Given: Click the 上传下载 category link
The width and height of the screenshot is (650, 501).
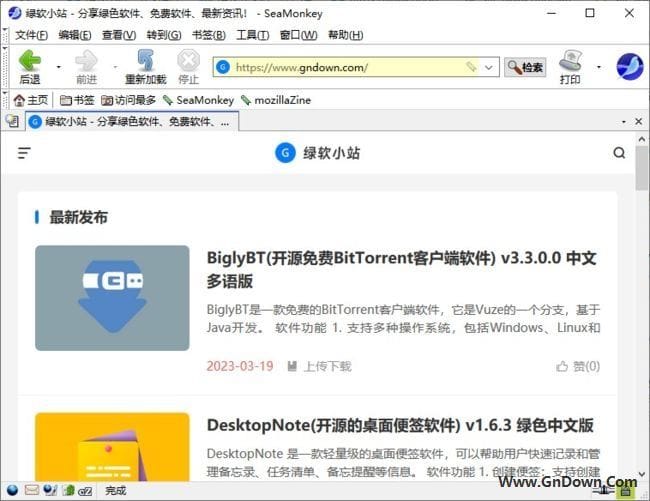Looking at the screenshot, I should click(320, 366).
